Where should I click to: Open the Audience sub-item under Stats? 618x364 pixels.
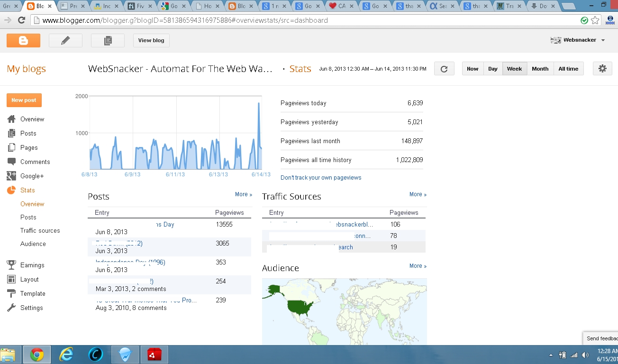click(x=33, y=244)
